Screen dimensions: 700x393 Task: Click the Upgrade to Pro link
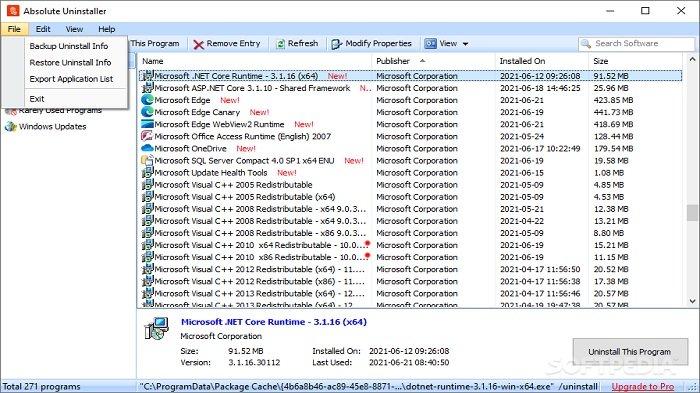(x=642, y=387)
